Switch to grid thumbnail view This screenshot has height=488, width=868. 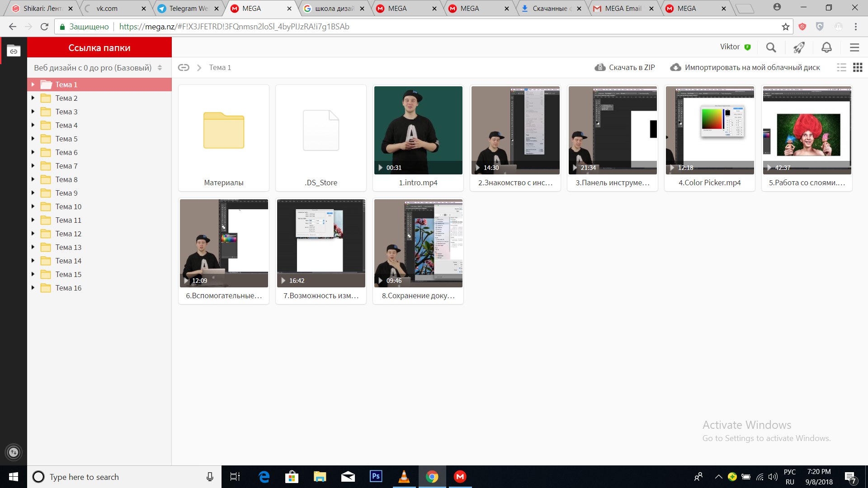pyautogui.click(x=858, y=67)
